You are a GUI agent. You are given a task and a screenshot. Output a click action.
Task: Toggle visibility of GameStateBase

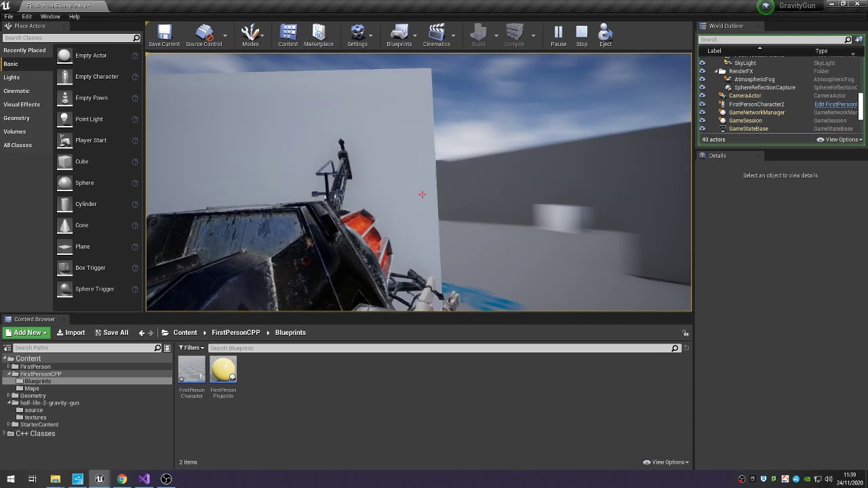click(702, 129)
